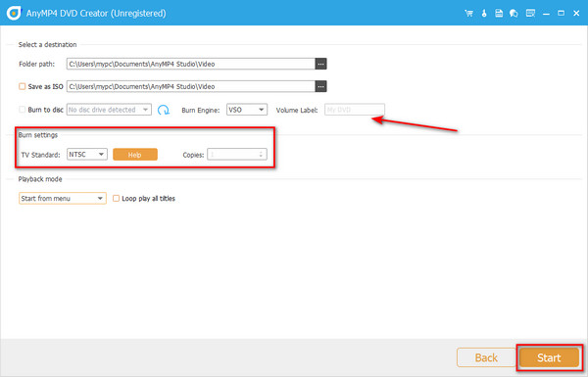Click into the Save as ISO path field

click(x=191, y=86)
